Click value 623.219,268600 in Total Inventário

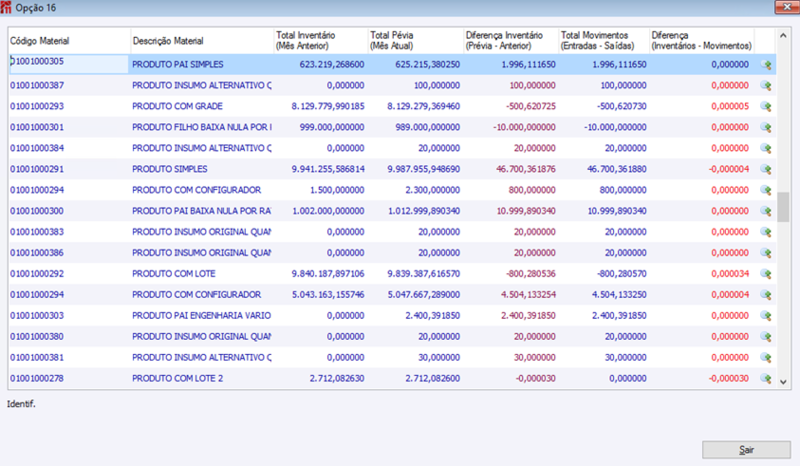pos(332,64)
